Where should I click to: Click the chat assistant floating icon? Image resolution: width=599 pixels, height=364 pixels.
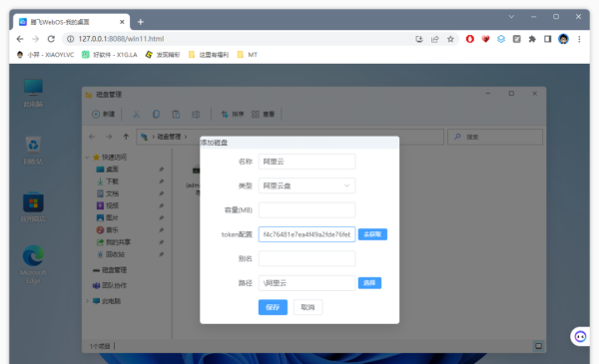pos(580,336)
